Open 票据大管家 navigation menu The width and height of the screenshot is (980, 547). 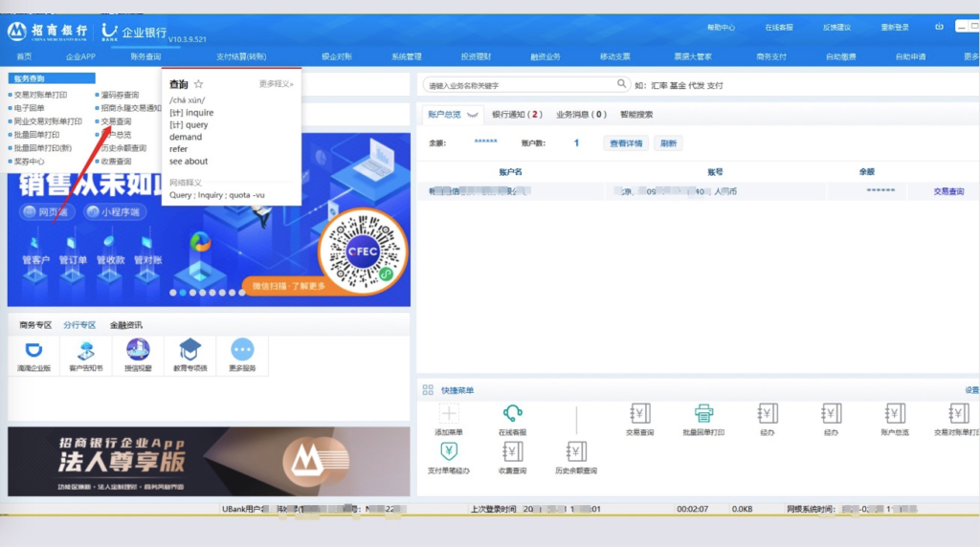pyautogui.click(x=693, y=56)
